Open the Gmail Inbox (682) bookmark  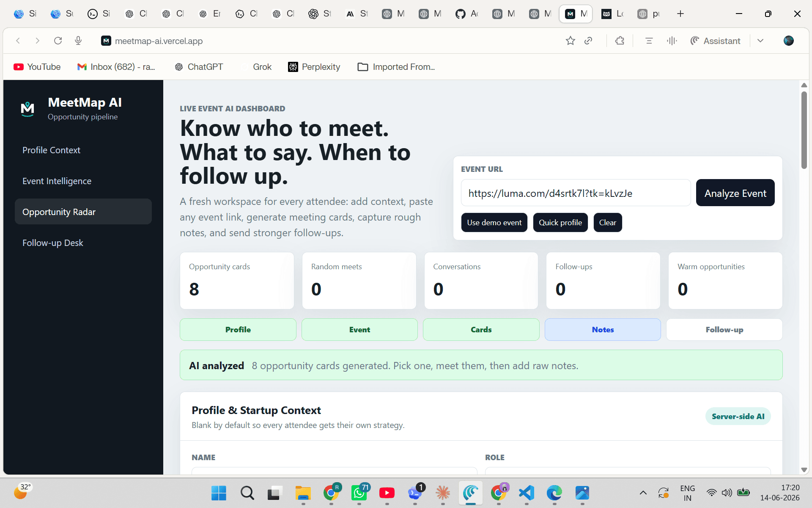click(x=116, y=67)
